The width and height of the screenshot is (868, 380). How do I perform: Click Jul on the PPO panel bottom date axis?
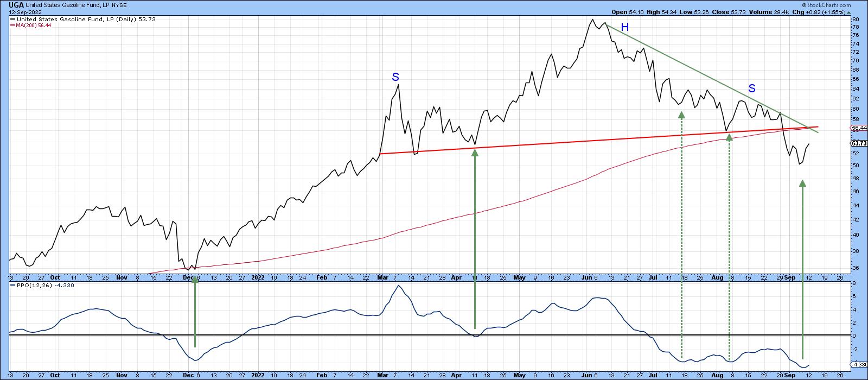[x=653, y=375]
